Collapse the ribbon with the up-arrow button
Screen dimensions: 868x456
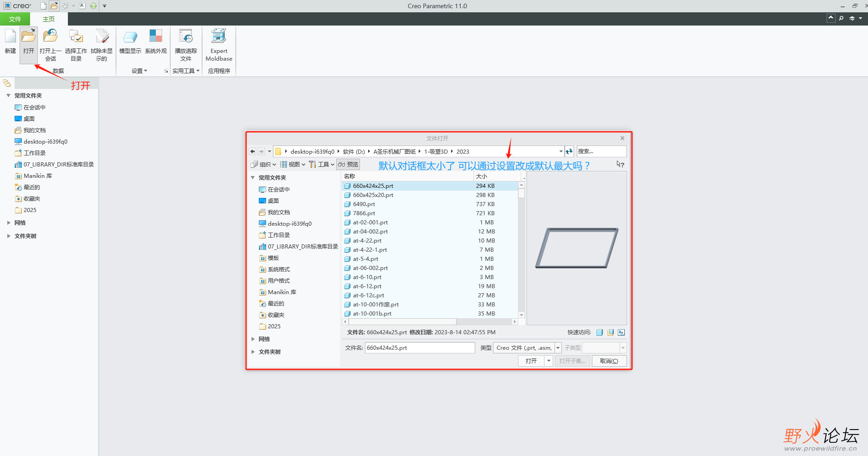(831, 18)
